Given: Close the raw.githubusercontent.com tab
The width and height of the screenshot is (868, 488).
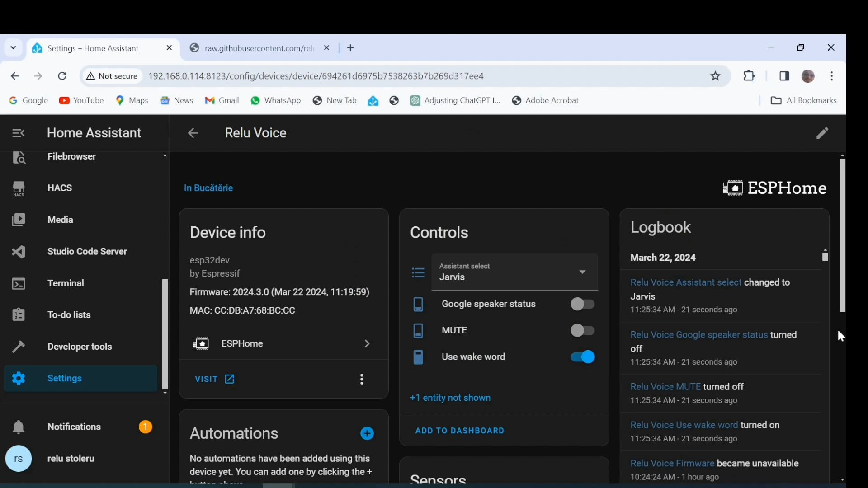Looking at the screenshot, I should (x=327, y=48).
